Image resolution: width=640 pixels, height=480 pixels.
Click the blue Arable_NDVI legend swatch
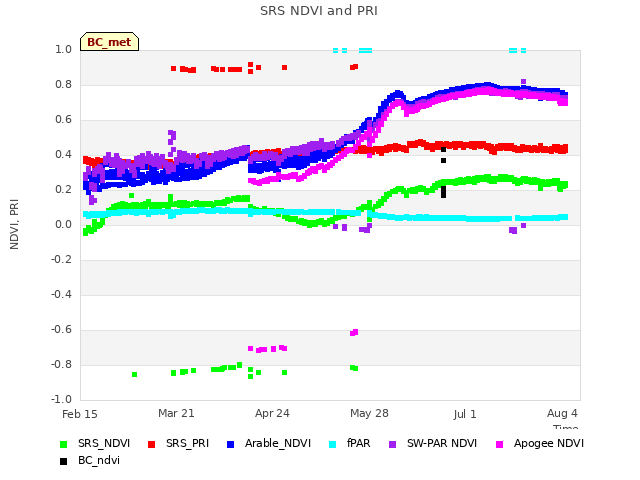pyautogui.click(x=230, y=444)
